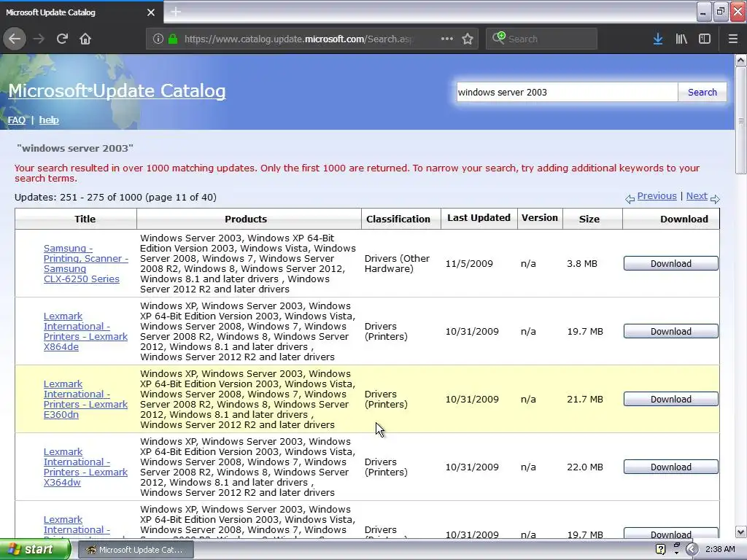Open the page actions three-dot menu
747x560 pixels.
(x=447, y=39)
